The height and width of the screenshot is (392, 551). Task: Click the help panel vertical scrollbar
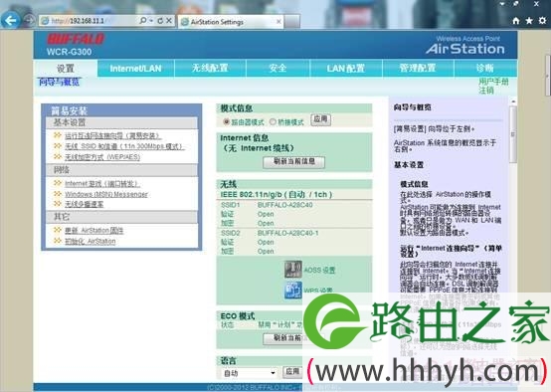(512, 133)
